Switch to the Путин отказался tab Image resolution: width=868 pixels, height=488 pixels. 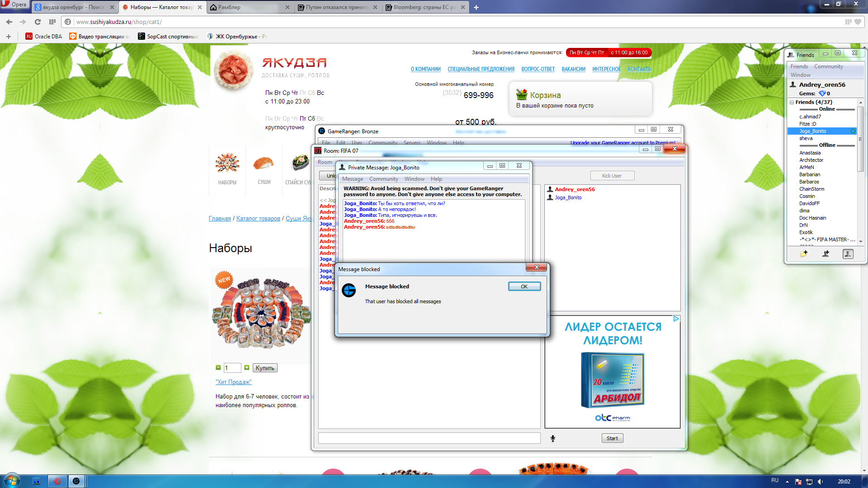pos(337,7)
